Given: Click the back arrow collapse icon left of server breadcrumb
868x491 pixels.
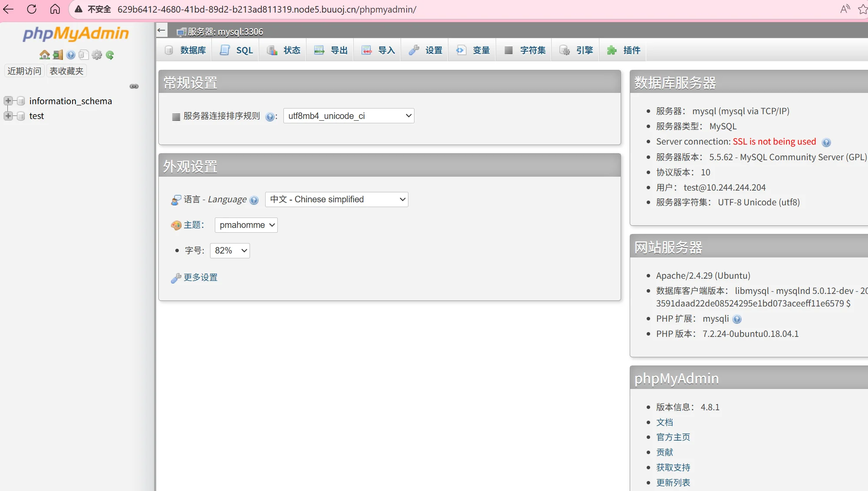Looking at the screenshot, I should [x=161, y=30].
